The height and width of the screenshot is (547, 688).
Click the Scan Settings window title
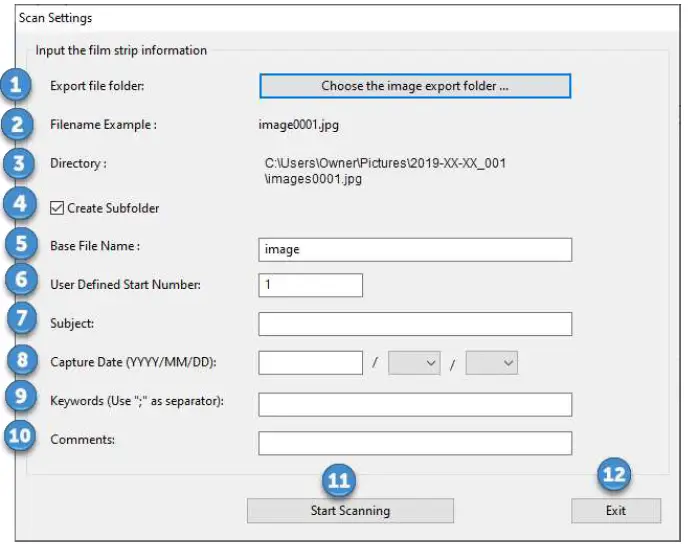[x=55, y=18]
